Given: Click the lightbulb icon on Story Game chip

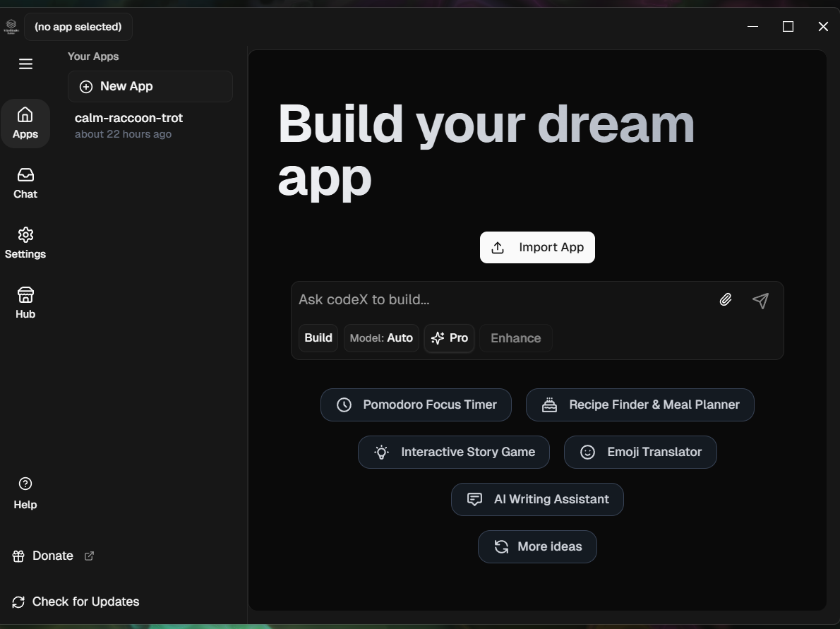Looking at the screenshot, I should pos(381,453).
